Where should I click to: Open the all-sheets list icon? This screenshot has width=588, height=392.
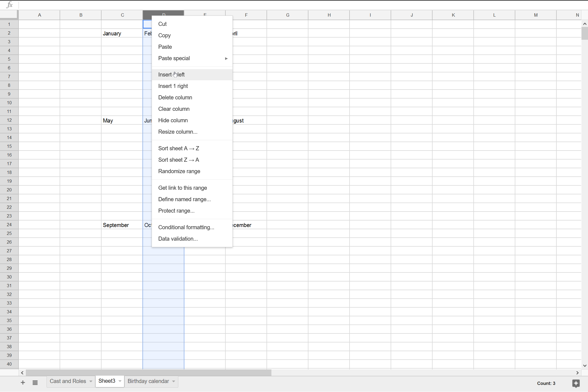click(x=35, y=382)
